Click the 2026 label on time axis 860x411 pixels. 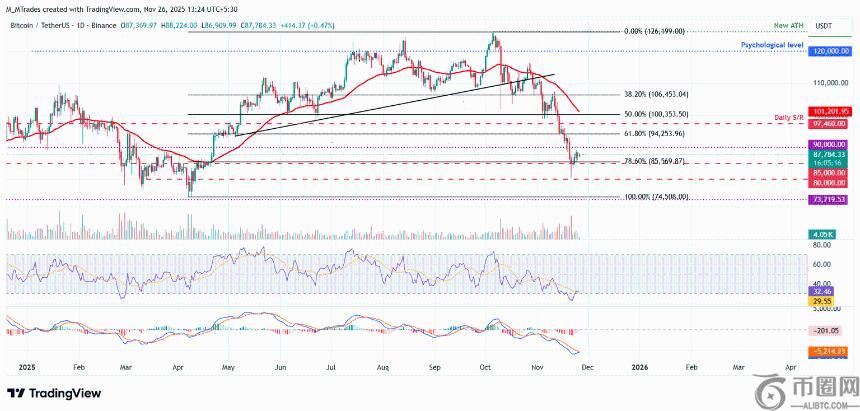(x=640, y=367)
